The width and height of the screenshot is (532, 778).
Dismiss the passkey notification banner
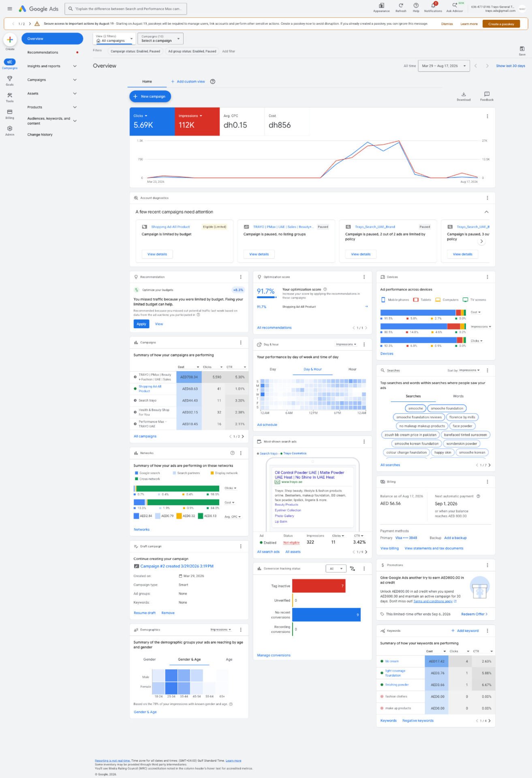pyautogui.click(x=447, y=24)
